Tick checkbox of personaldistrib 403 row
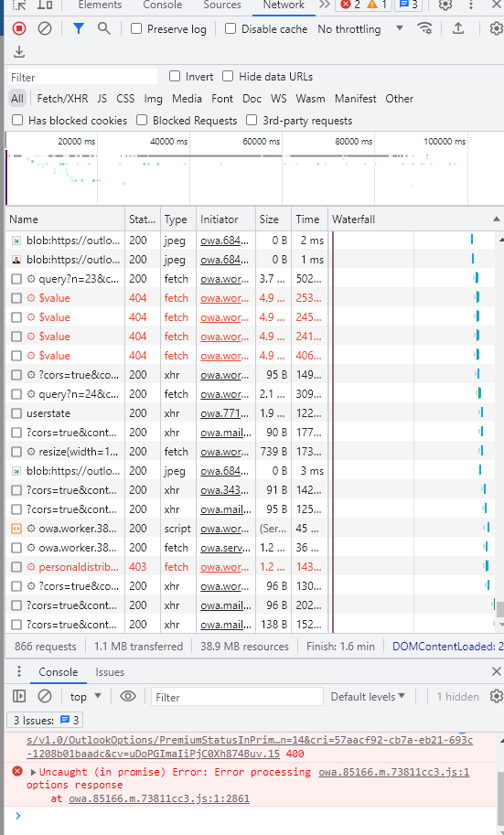Viewport: 504px width, 835px height. tap(16, 567)
